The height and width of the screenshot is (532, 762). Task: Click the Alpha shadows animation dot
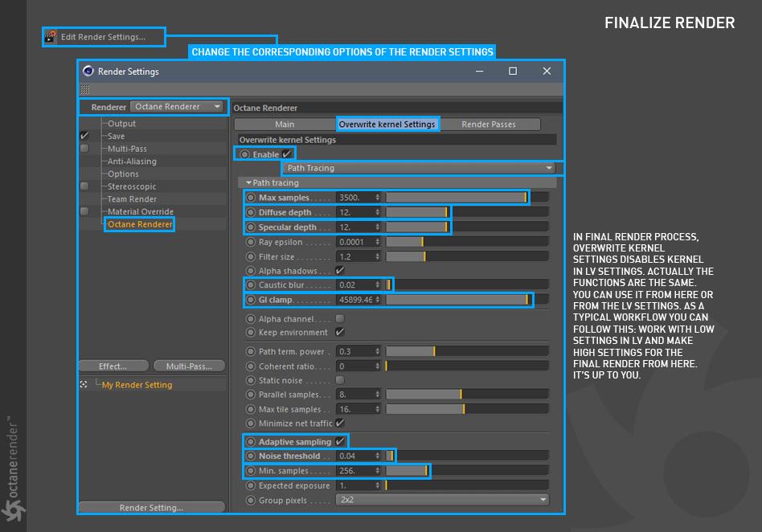point(250,271)
